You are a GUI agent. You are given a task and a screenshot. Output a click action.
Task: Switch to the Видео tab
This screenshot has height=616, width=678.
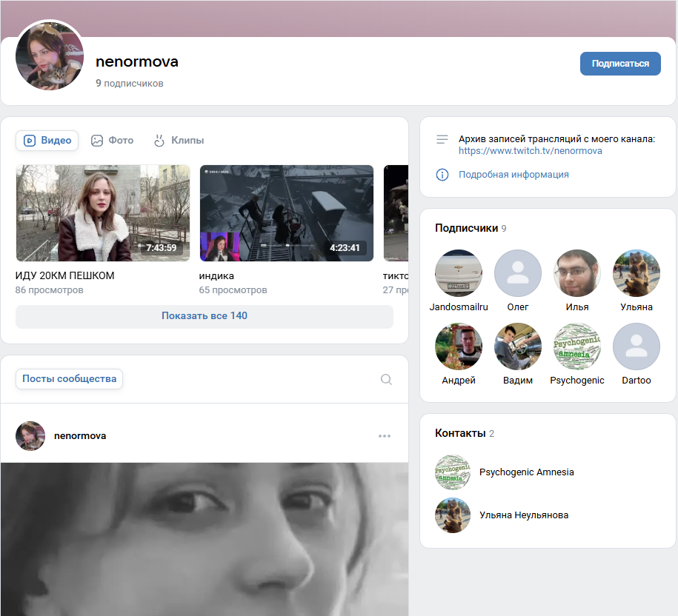47,141
